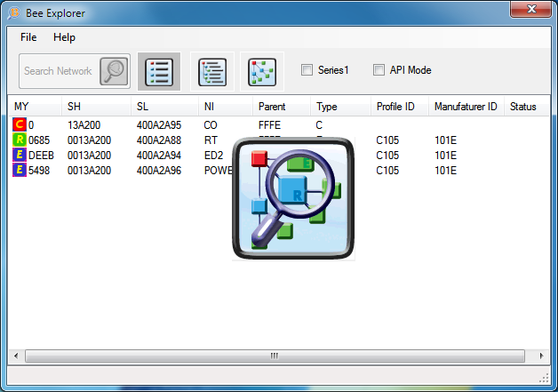Click the C type cell in the first row
Viewport: 558px width, 392px height.
tap(319, 125)
